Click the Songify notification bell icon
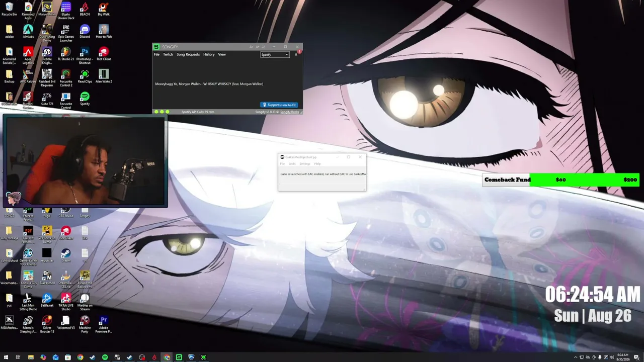Image resolution: width=644 pixels, height=362 pixels. coord(296,54)
